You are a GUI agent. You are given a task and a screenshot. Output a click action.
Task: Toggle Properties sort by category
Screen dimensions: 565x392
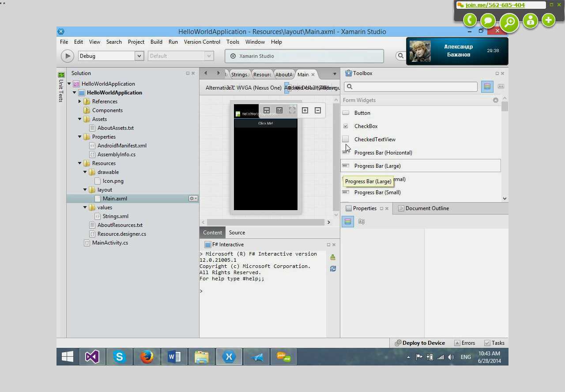[x=348, y=222]
